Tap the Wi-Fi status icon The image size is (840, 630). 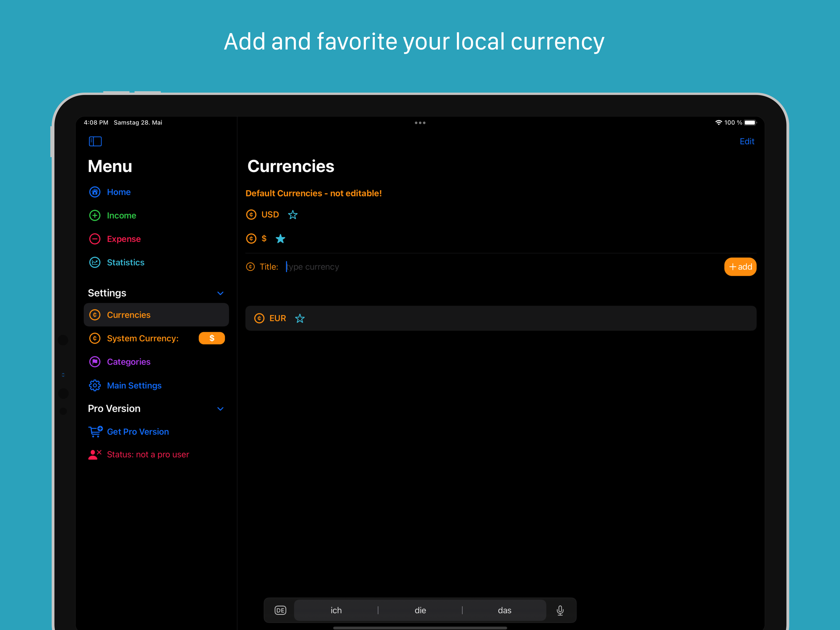click(719, 122)
